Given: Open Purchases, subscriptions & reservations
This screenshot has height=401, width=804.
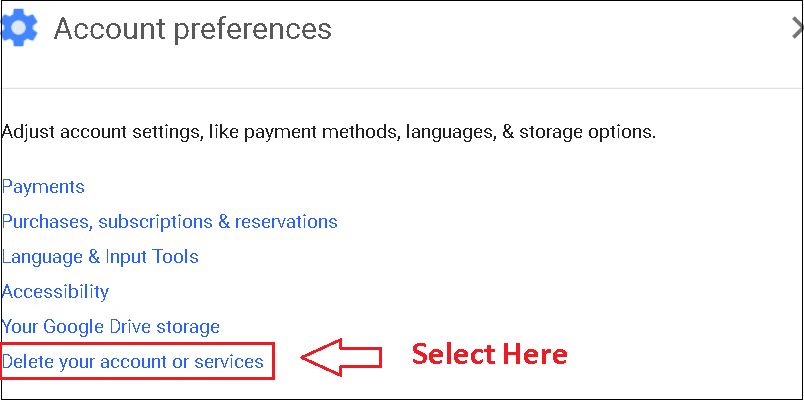Looking at the screenshot, I should [x=169, y=222].
